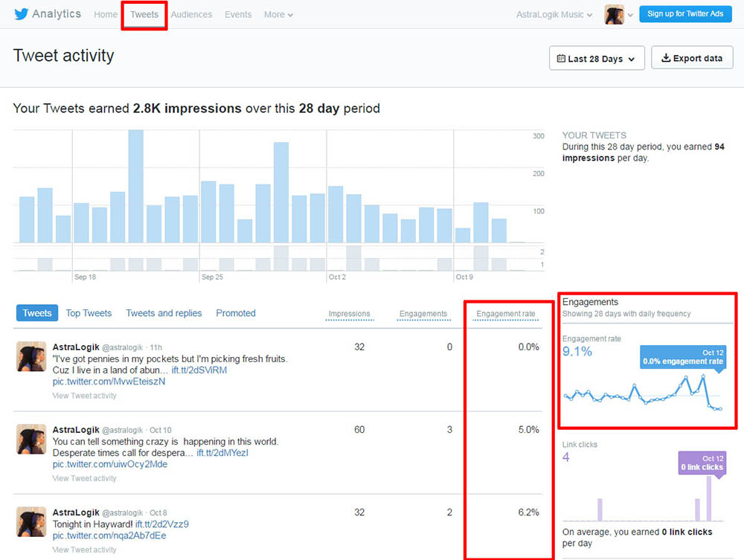The width and height of the screenshot is (744, 560).
Task: Click the 6.2% engagement rate value
Action: (x=528, y=512)
